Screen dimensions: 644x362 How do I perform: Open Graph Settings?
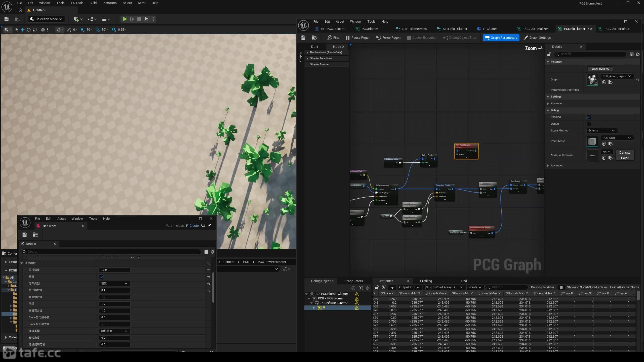(x=537, y=38)
